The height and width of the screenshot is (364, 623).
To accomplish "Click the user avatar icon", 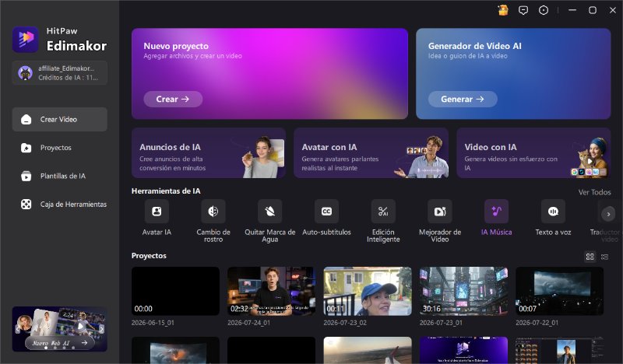I will (25, 73).
